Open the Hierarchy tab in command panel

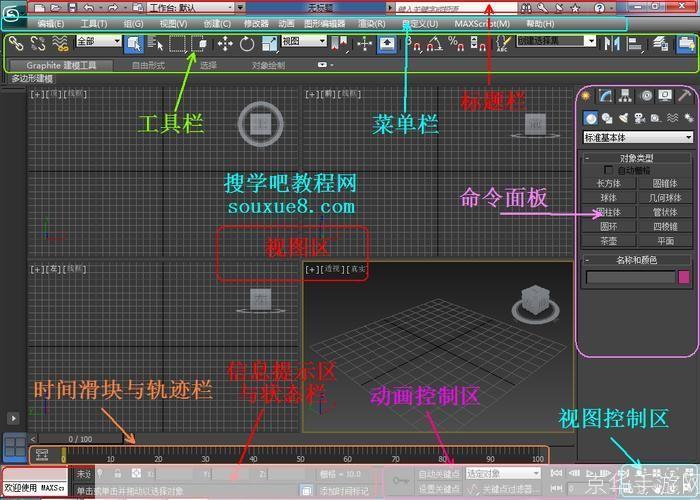(x=626, y=96)
